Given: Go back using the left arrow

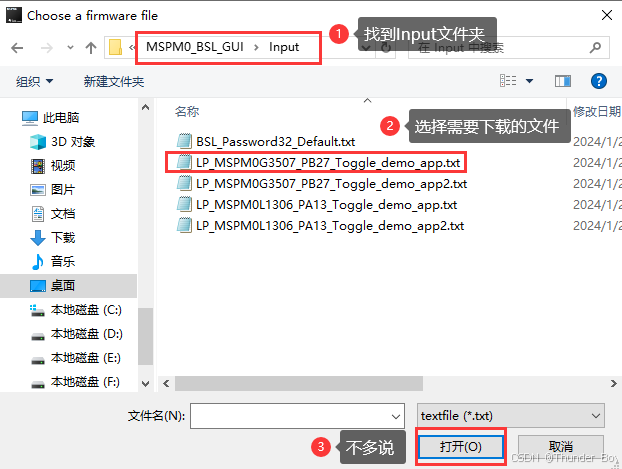Looking at the screenshot, I should pyautogui.click(x=17, y=48).
